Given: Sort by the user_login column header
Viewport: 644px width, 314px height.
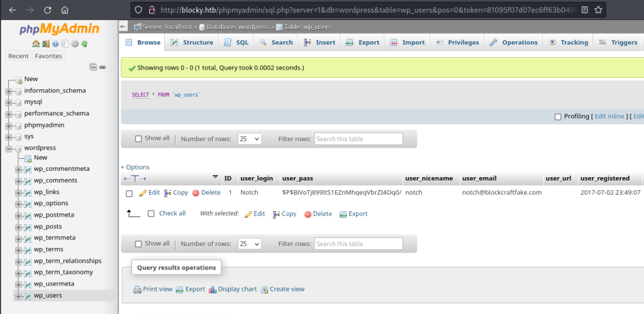Looking at the screenshot, I should point(257,178).
